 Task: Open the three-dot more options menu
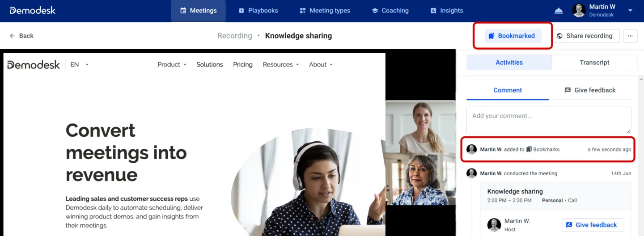tap(630, 36)
